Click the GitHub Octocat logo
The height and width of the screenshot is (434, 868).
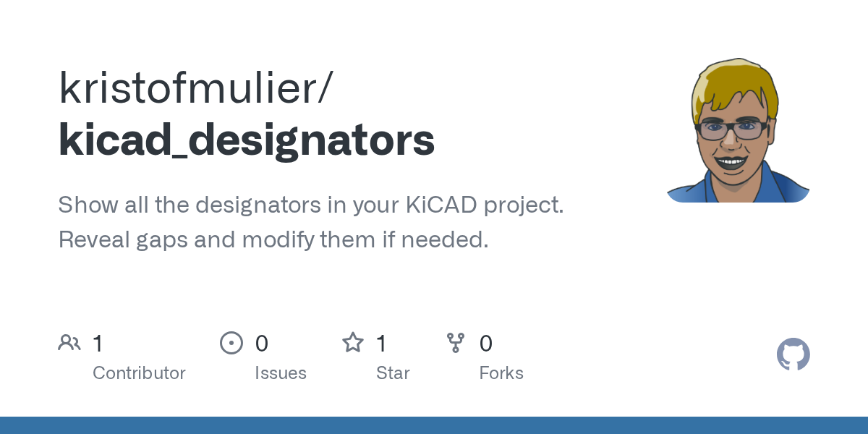click(793, 354)
